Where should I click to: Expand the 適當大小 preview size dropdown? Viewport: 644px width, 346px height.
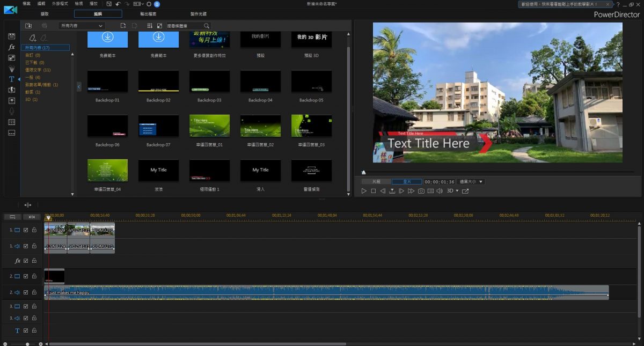click(x=471, y=182)
